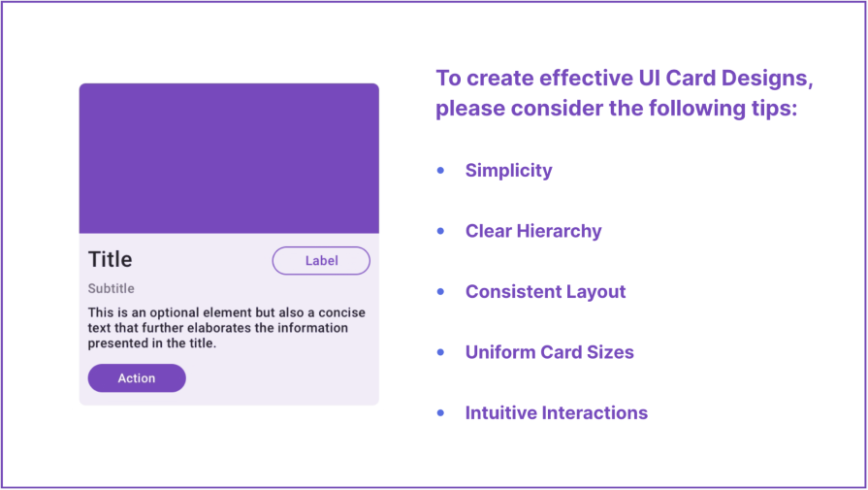Viewport: 868px width, 490px height.
Task: Click heading line 'To create effective UI Card Designs'
Action: 624,78
